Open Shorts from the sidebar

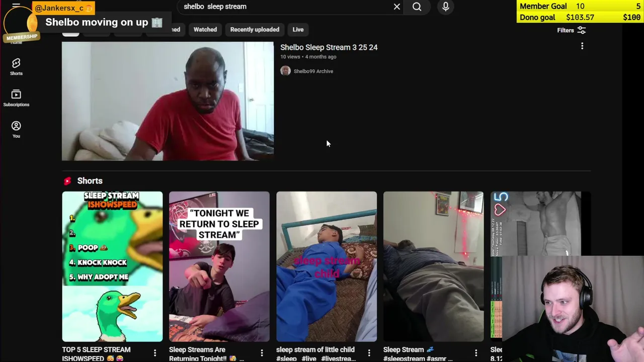click(x=16, y=67)
